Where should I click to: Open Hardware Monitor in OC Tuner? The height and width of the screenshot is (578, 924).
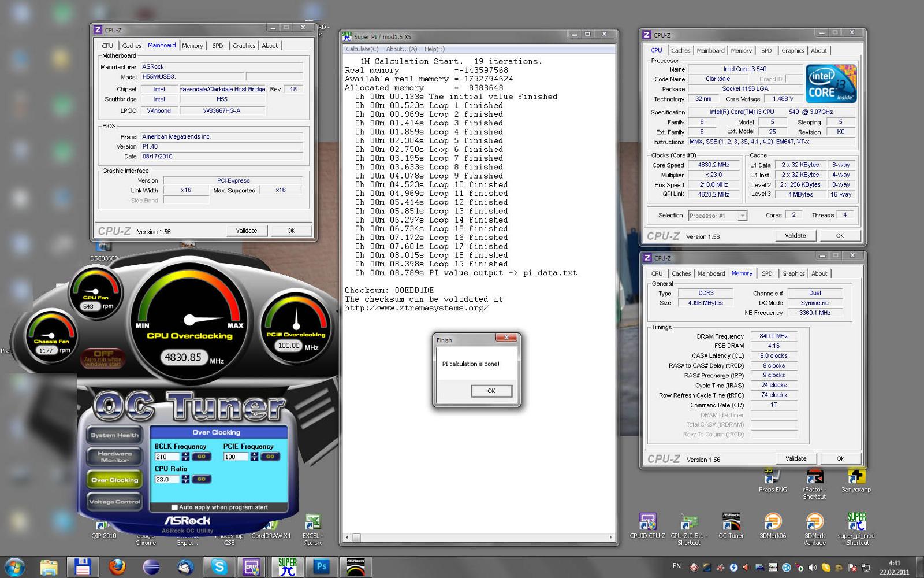pyautogui.click(x=114, y=457)
